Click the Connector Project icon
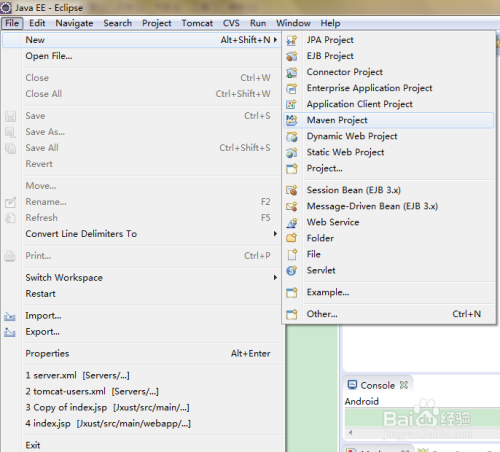500x452 pixels. [x=292, y=72]
